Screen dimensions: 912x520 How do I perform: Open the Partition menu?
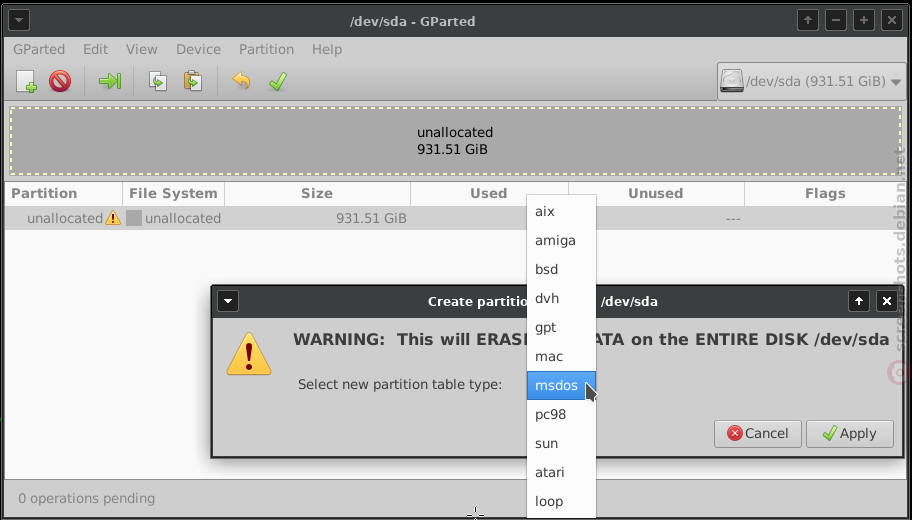[266, 49]
